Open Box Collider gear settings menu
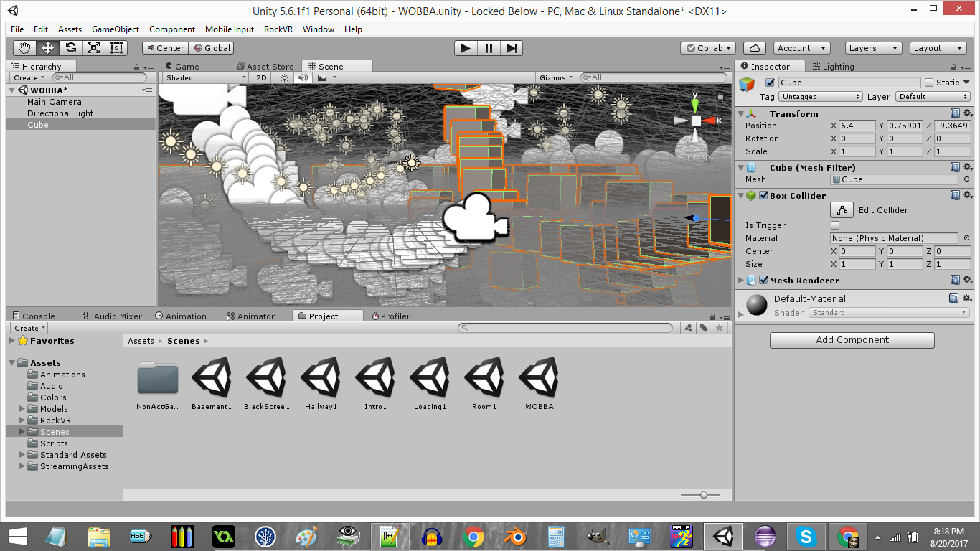The width and height of the screenshot is (980, 551). pos(967,195)
